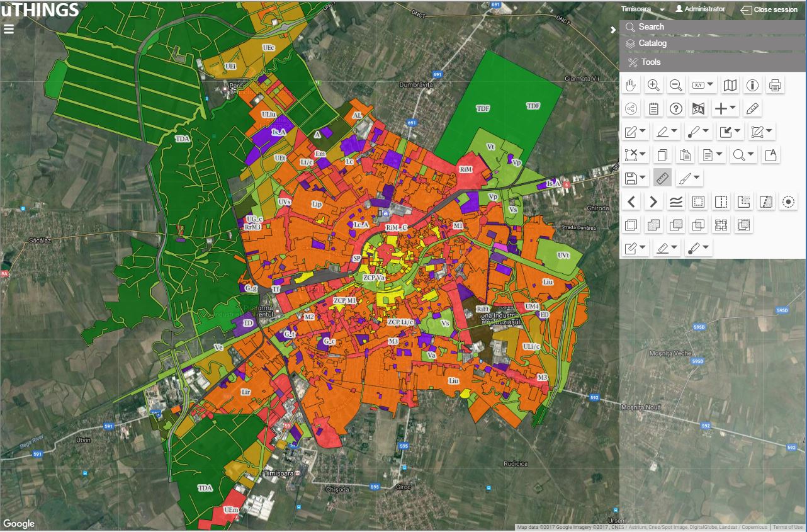Image resolution: width=807 pixels, height=532 pixels.
Task: Click the Info identify tool
Action: pos(752,86)
